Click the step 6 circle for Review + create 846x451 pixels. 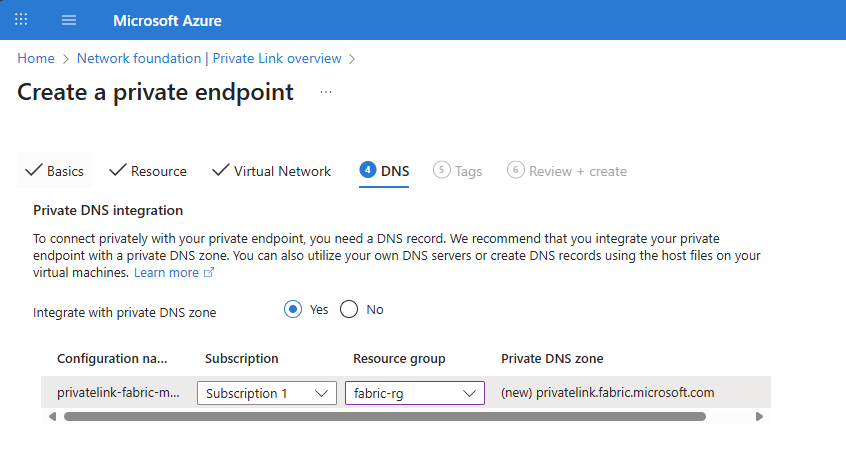coord(515,170)
